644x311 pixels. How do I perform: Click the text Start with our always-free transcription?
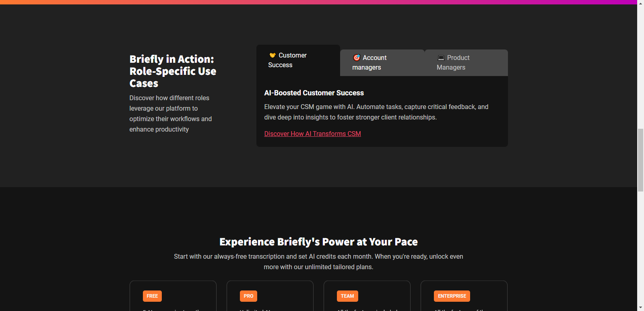click(318, 262)
